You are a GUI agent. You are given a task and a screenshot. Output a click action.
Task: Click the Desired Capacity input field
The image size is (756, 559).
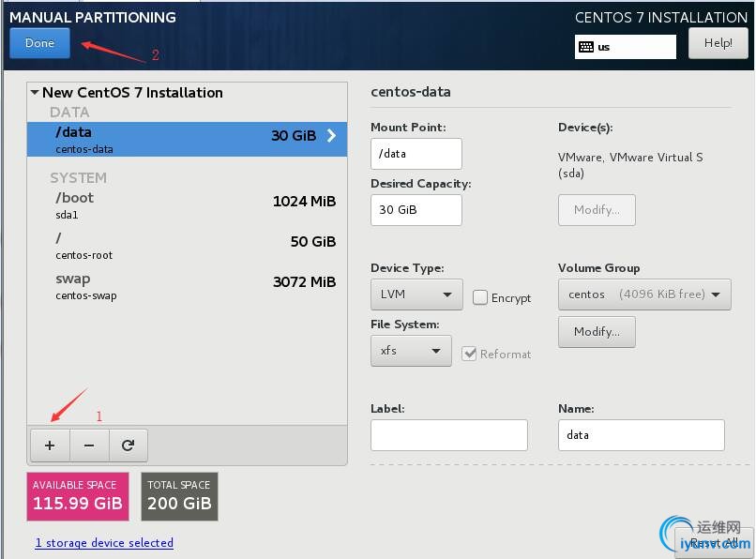[416, 210]
